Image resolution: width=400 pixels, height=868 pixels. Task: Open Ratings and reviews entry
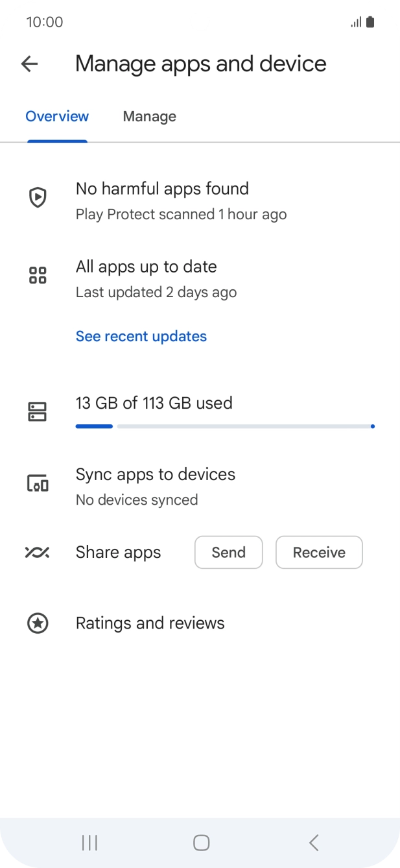pyautogui.click(x=150, y=623)
